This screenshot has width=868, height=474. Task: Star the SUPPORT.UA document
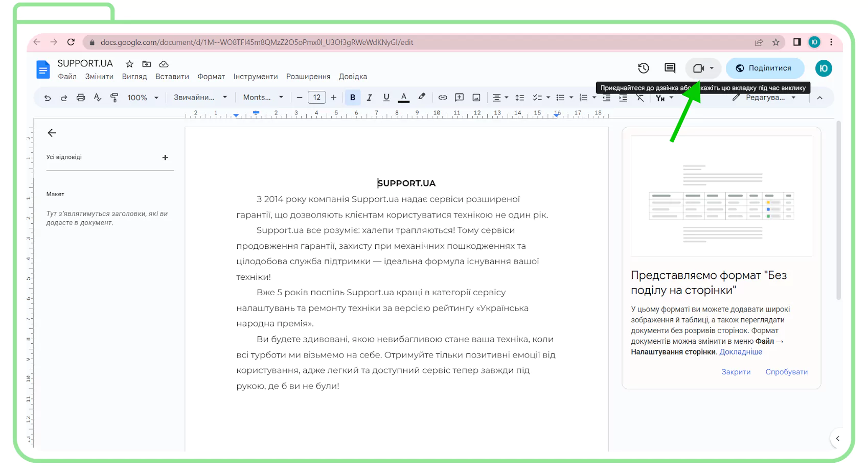point(130,64)
